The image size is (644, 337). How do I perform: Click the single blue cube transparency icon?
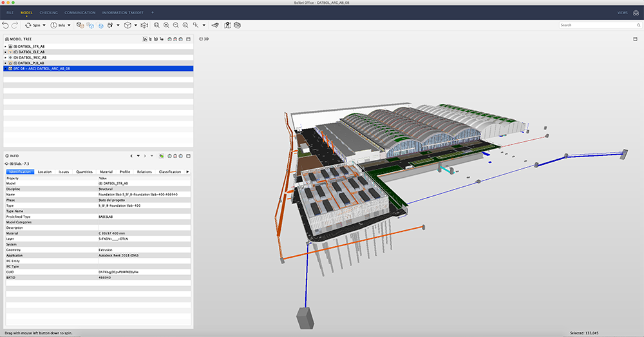coord(100,26)
